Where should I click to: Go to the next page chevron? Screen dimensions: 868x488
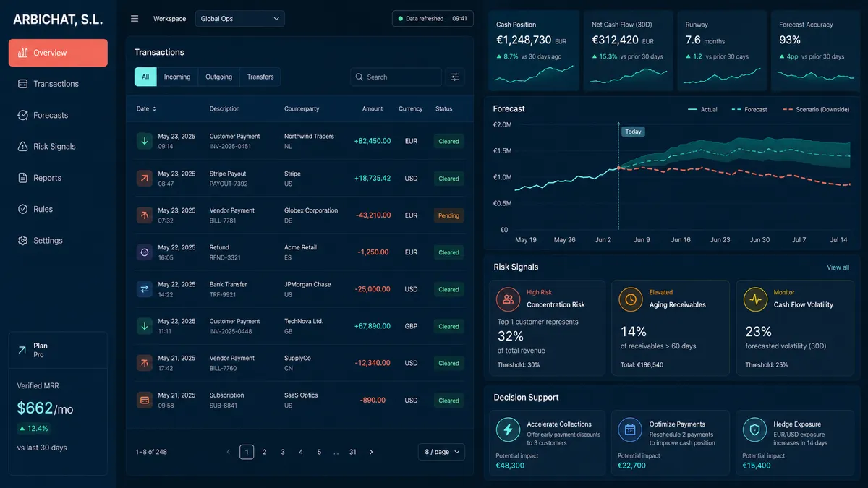point(371,452)
